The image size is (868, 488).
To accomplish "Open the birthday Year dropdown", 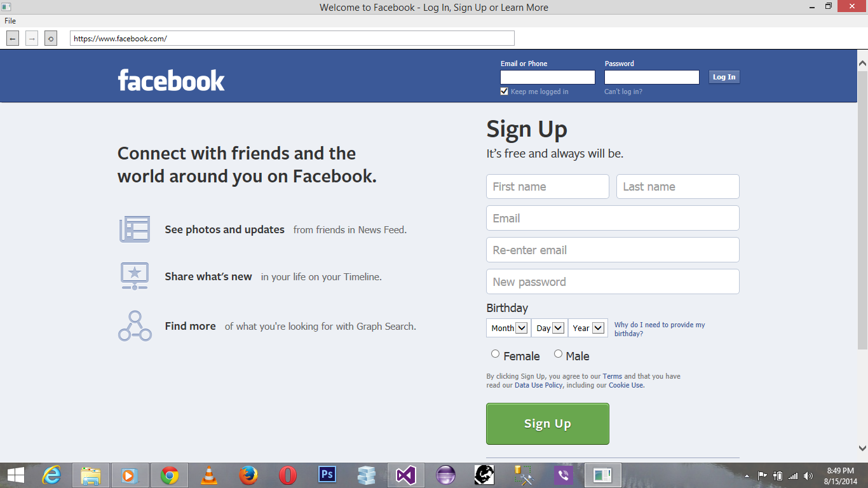I will [588, 328].
